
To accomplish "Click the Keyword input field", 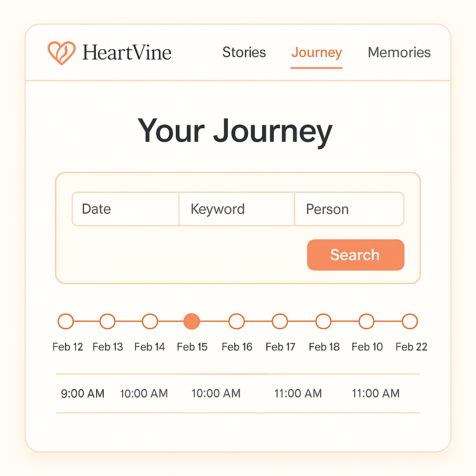I will [236, 209].
